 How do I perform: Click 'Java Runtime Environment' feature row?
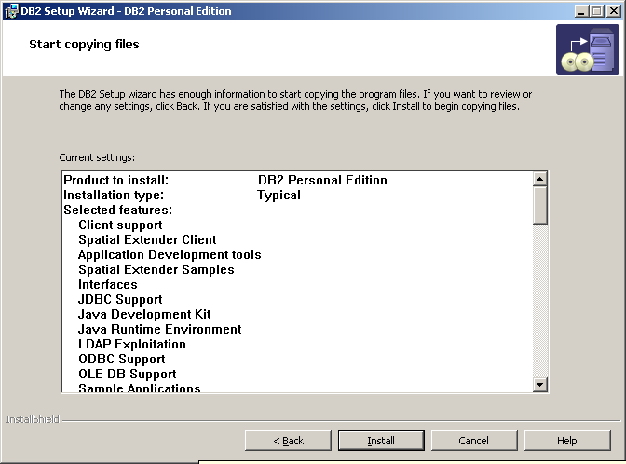pyautogui.click(x=160, y=329)
